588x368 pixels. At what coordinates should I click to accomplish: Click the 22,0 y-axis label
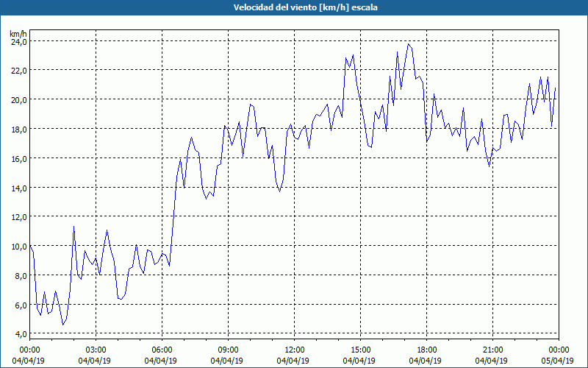pos(18,71)
